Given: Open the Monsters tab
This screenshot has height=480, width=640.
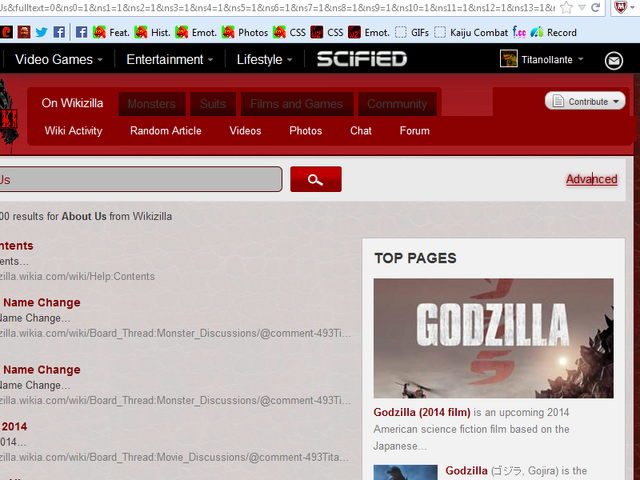Looking at the screenshot, I should [x=152, y=104].
